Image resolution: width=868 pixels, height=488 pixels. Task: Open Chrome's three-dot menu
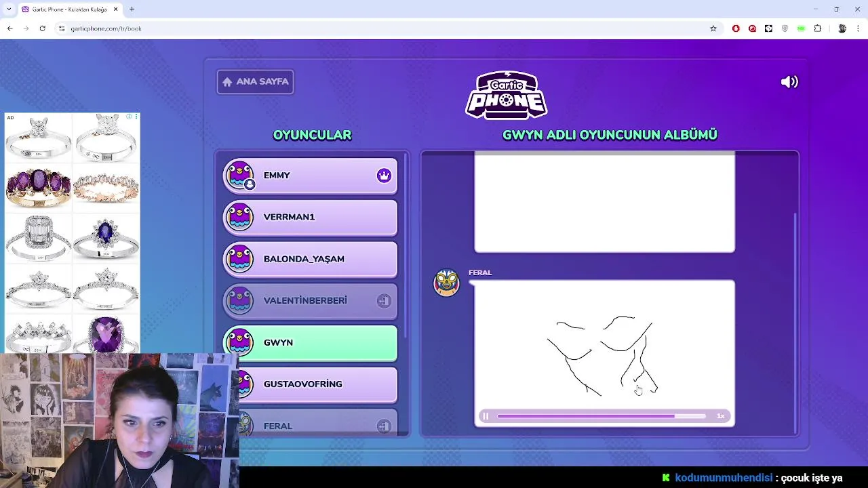click(x=859, y=28)
